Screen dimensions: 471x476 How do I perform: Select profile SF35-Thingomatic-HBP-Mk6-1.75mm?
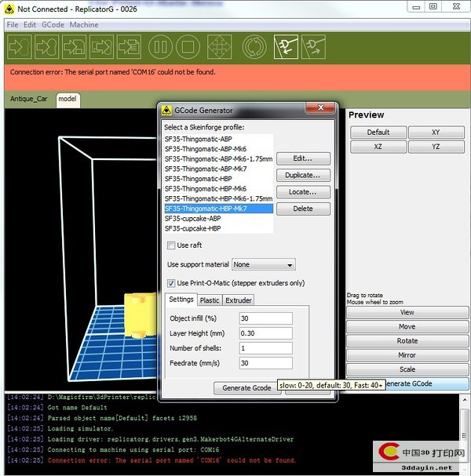click(x=218, y=199)
